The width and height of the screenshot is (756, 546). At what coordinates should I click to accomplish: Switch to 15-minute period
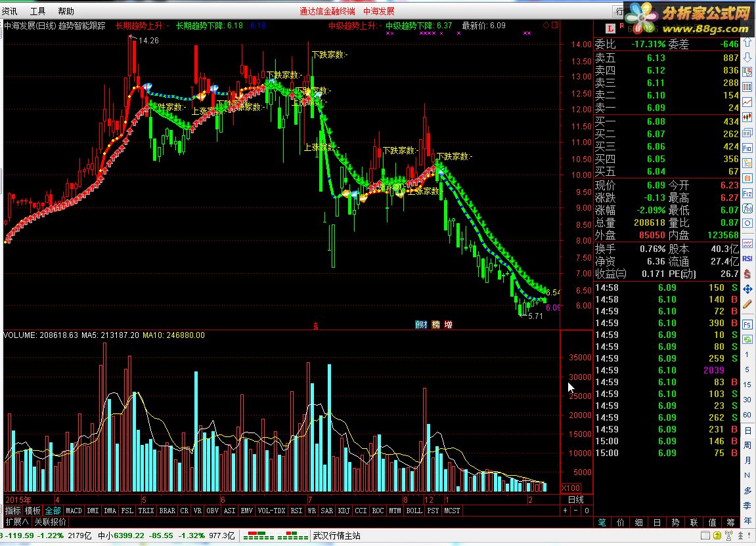pyautogui.click(x=747, y=385)
